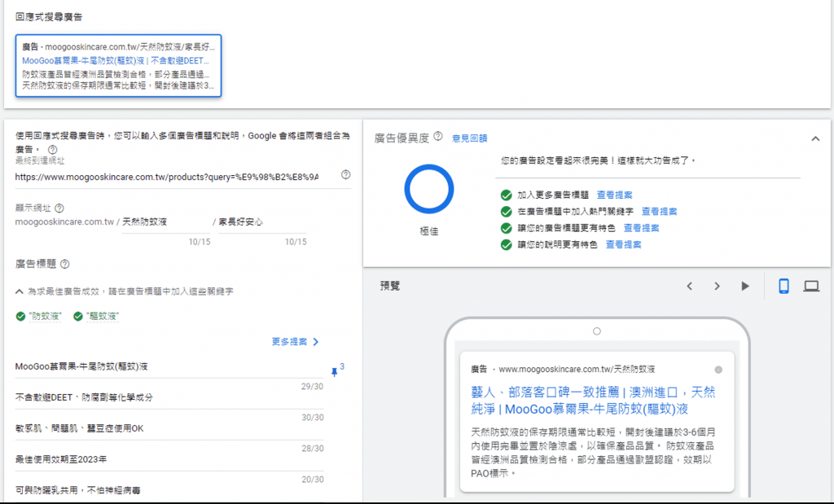The width and height of the screenshot is (834, 504).
Task: Open help icon next to final URL field
Action: click(345, 174)
